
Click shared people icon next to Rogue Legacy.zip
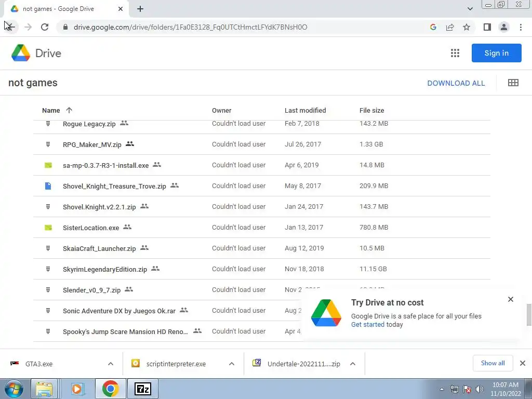(124, 123)
